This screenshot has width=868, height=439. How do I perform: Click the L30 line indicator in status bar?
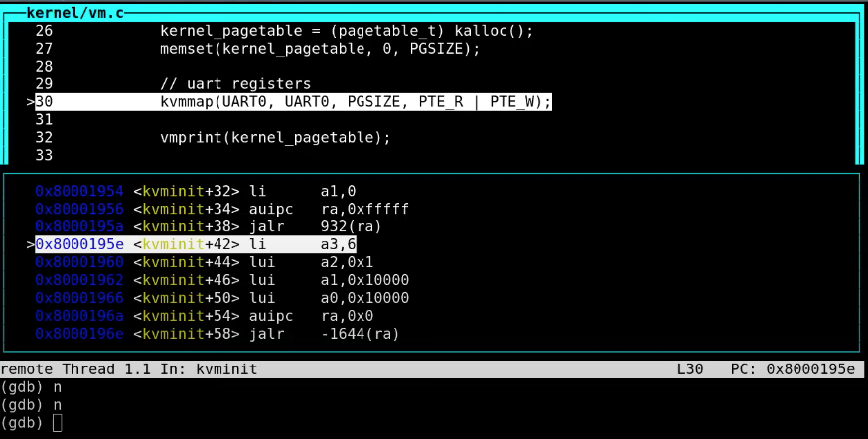[688, 368]
